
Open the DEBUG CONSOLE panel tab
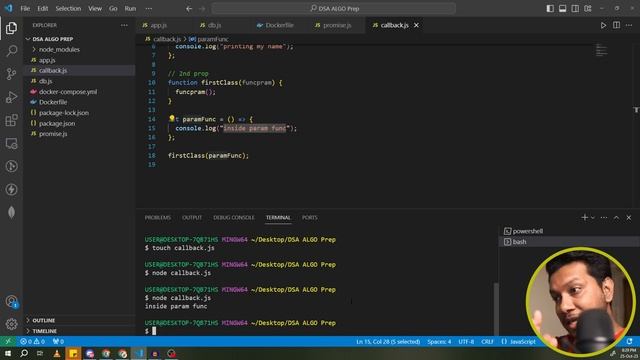click(233, 218)
